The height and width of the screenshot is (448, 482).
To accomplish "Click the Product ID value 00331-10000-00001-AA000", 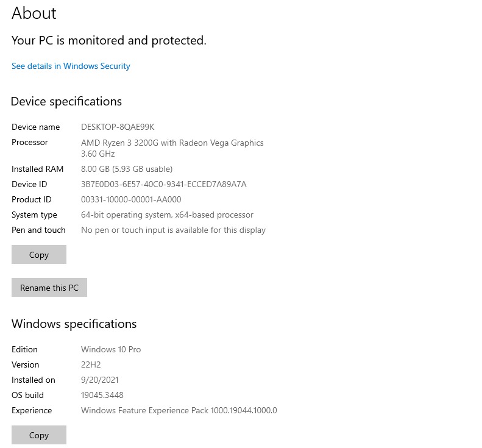I will point(131,199).
